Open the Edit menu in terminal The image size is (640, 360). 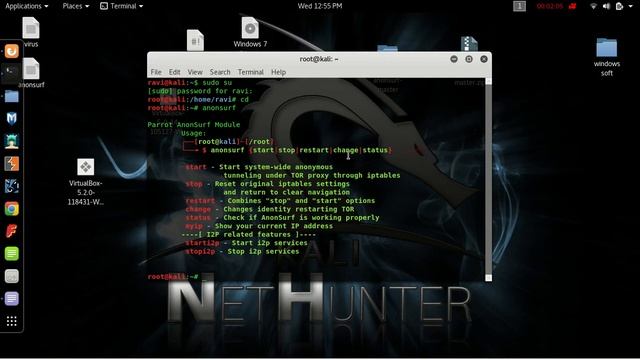click(174, 72)
